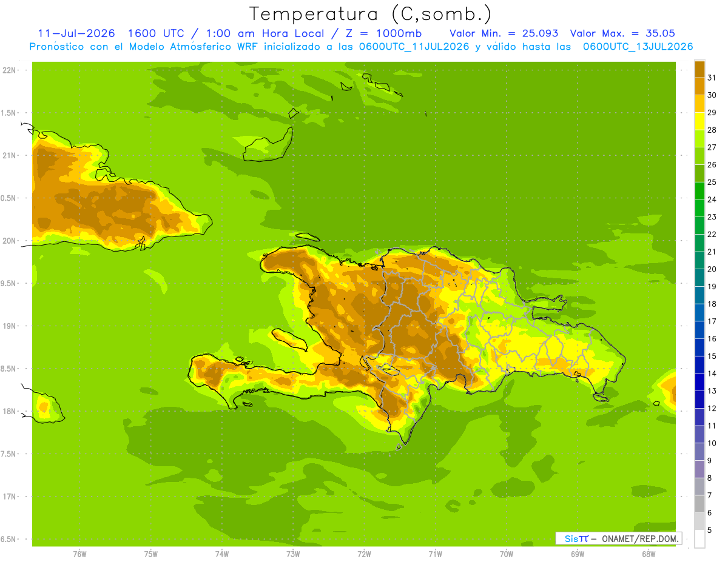Click the orange legend swatch between 30 and 31
This screenshot has width=728, height=562.
pos(699,87)
